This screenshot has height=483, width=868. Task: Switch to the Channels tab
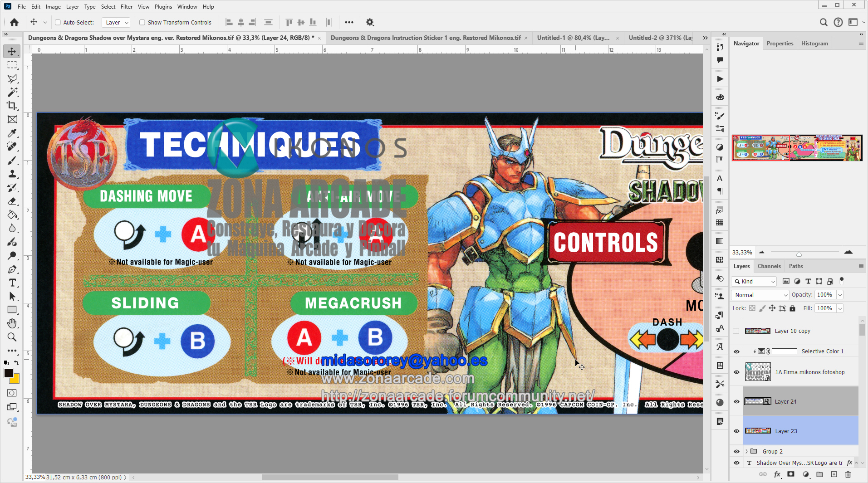pos(769,266)
